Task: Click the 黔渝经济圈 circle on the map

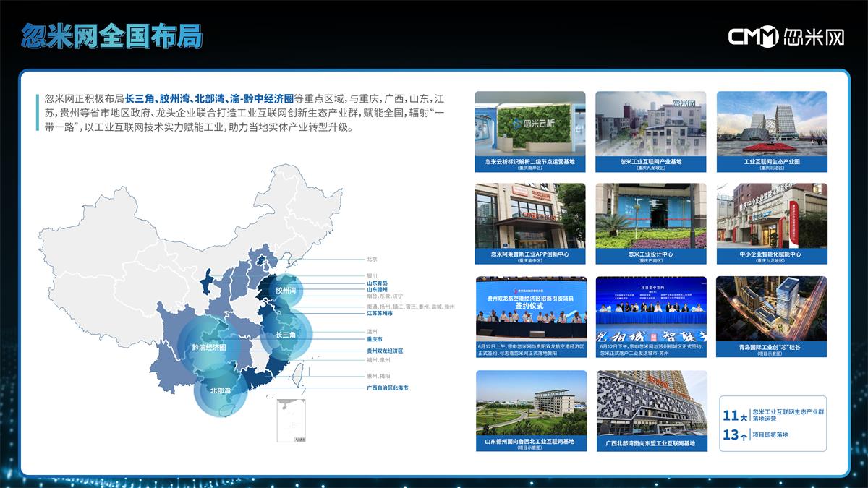Action: click(209, 347)
